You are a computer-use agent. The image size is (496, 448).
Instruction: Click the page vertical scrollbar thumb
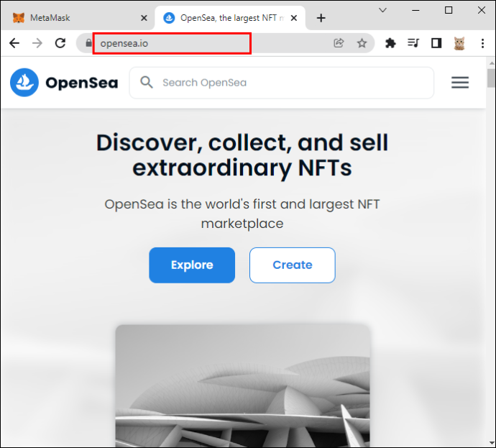(491, 78)
